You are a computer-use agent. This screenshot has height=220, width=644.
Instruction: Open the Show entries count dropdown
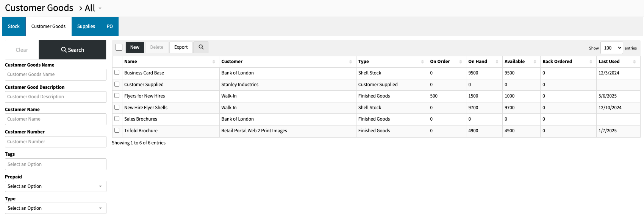tap(611, 48)
